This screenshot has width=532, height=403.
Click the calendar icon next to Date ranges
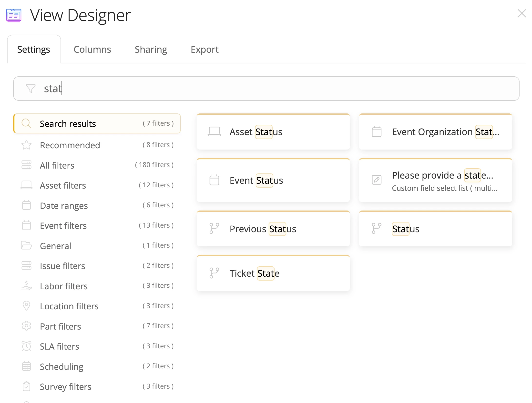pos(26,205)
